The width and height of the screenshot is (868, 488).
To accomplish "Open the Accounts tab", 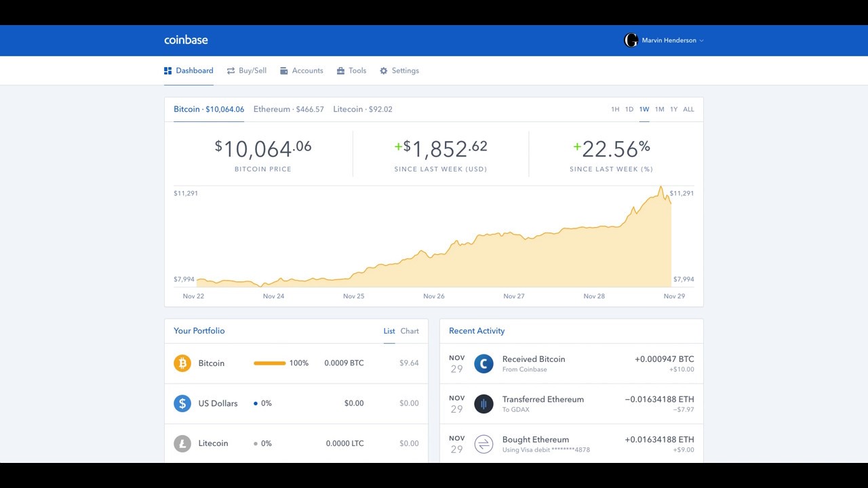I will point(302,70).
